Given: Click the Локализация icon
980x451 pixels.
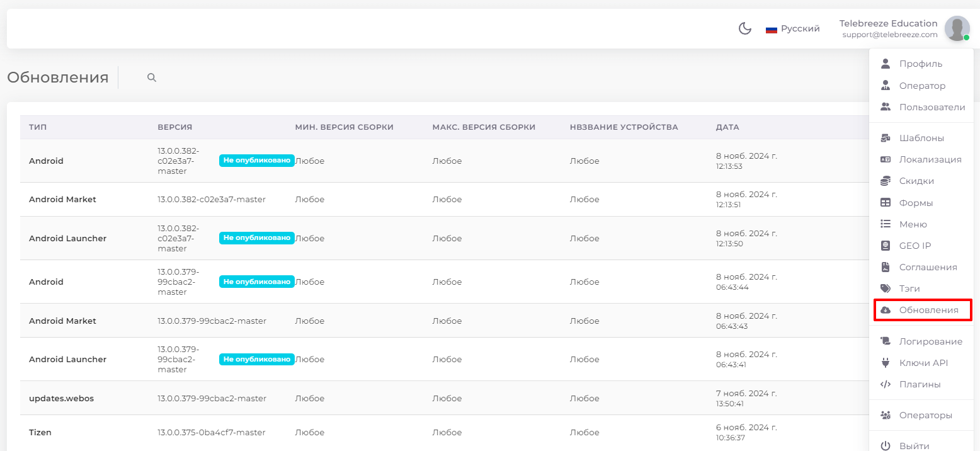Looking at the screenshot, I should [886, 159].
